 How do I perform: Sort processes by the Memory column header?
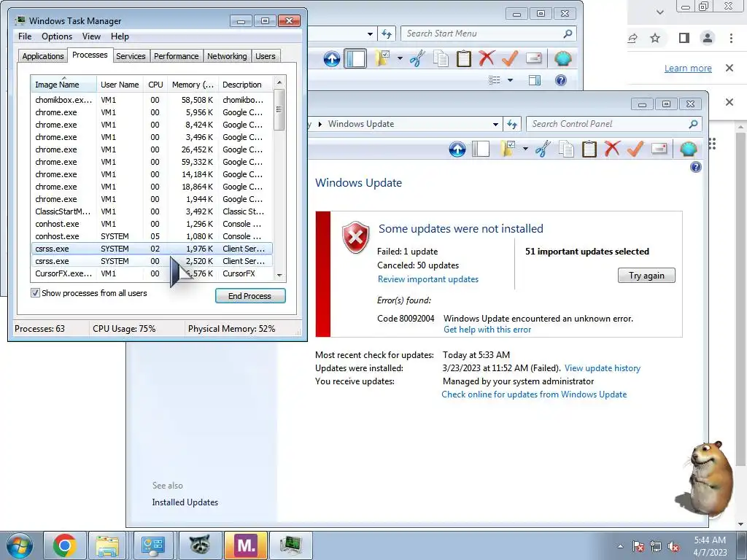[193, 85]
